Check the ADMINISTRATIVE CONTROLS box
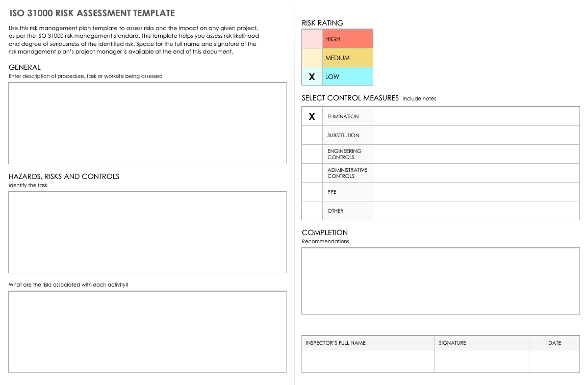Screen dimensions: 588x385 [x=312, y=173]
